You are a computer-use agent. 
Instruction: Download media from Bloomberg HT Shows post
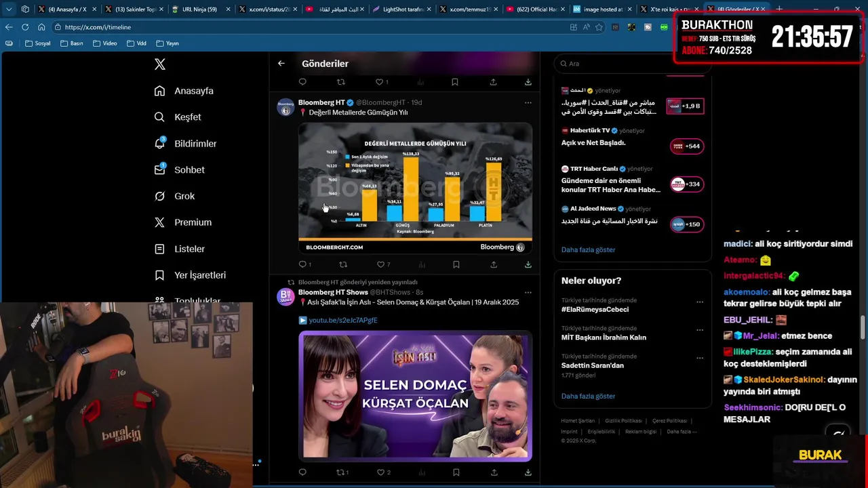pos(528,472)
